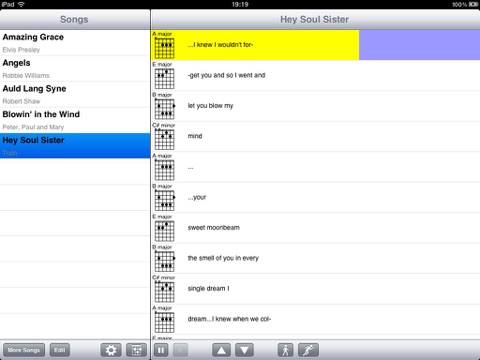Tap the highlighted Hey Soul Sister entry

tap(75, 146)
